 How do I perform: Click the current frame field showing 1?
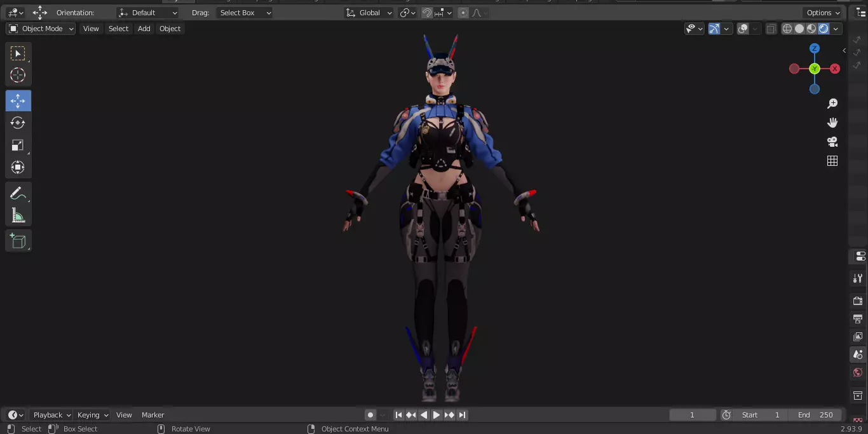[693, 415]
